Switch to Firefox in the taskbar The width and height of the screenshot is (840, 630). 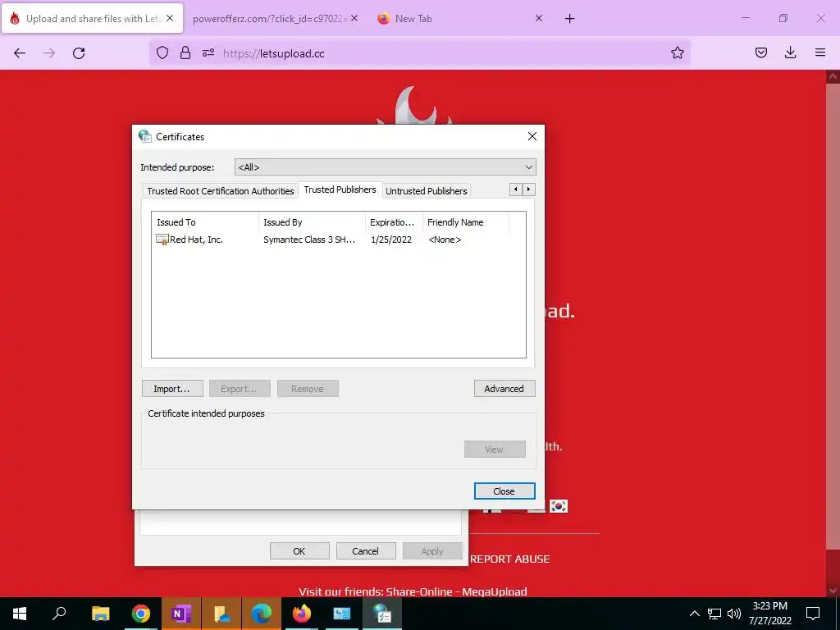pos(302,614)
